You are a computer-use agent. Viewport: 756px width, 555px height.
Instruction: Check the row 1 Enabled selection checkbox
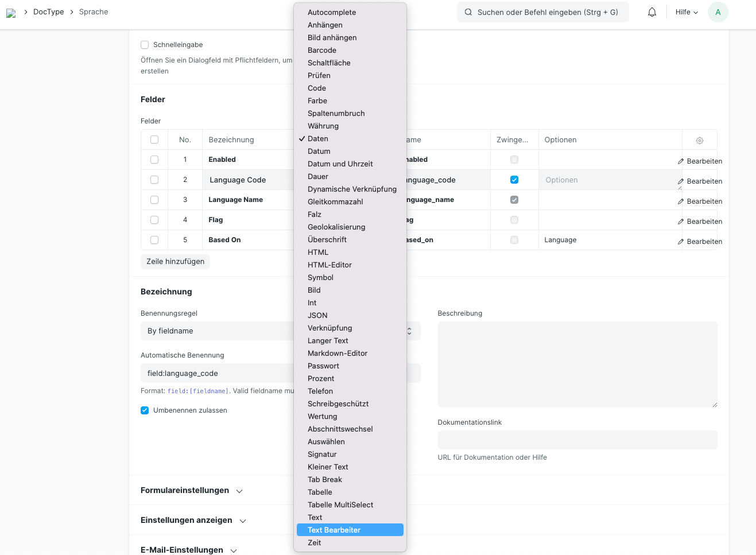coord(154,160)
